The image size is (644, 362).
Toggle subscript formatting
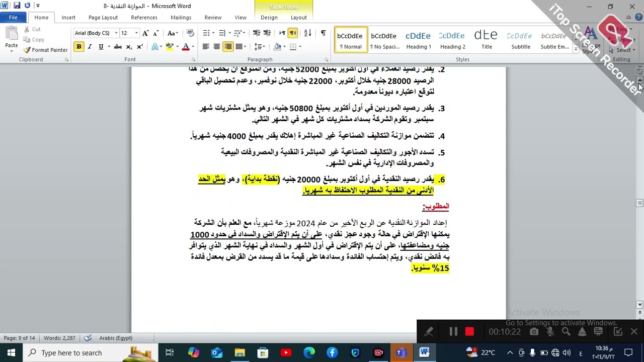pyautogui.click(x=129, y=47)
